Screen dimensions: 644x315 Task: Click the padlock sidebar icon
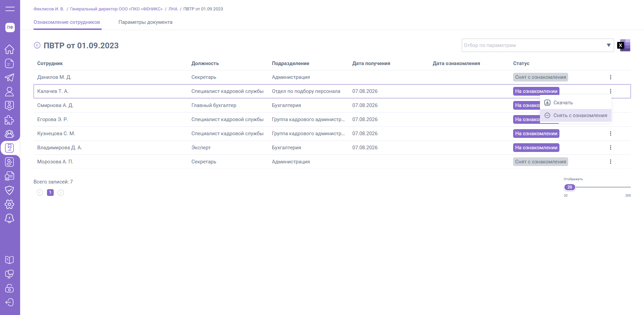9,288
